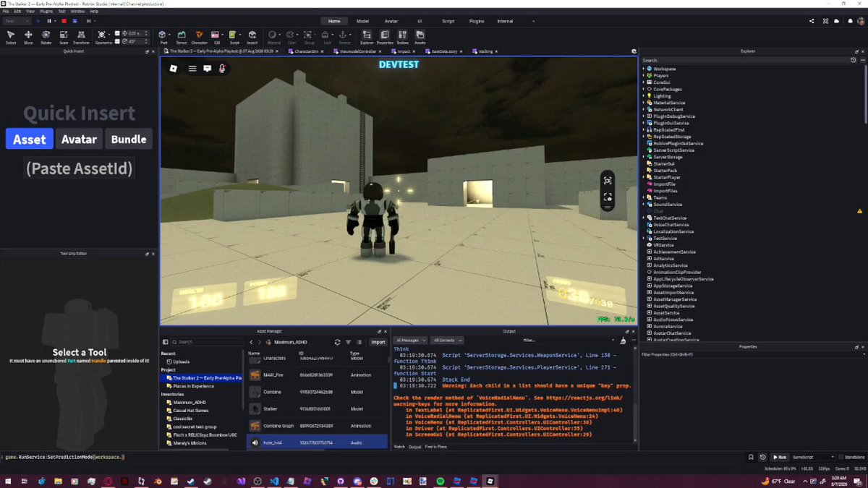The width and height of the screenshot is (868, 488).
Task: Stop the running playtest
Action: point(64,21)
